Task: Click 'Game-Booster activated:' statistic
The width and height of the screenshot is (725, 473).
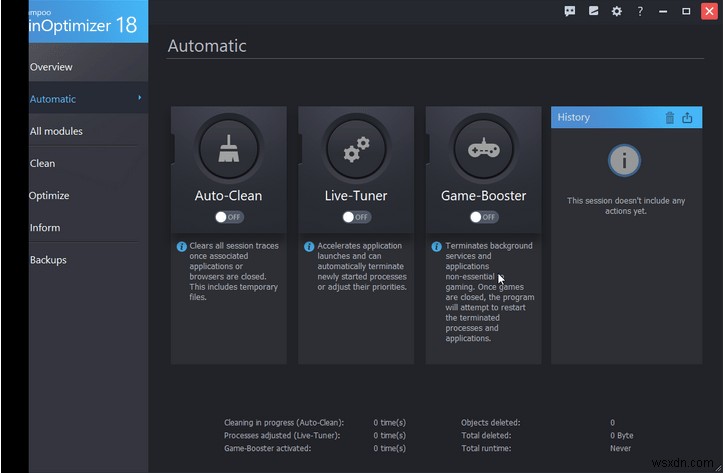Action: click(268, 448)
